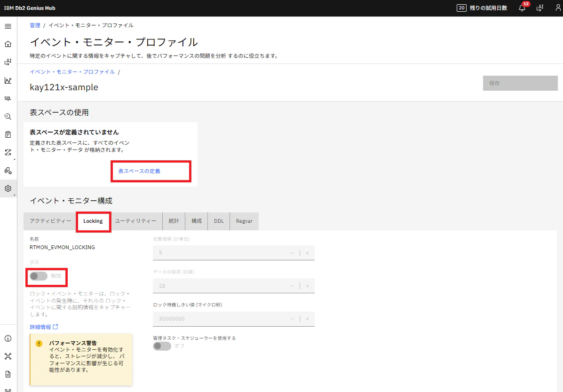
Task: Open the hamburger navigation menu
Action: [x=8, y=26]
